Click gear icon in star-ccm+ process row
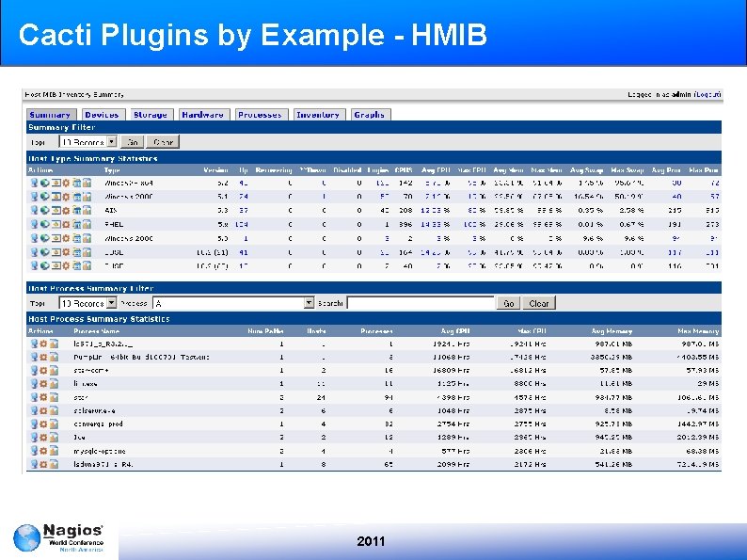The width and height of the screenshot is (747, 560). coord(43,370)
